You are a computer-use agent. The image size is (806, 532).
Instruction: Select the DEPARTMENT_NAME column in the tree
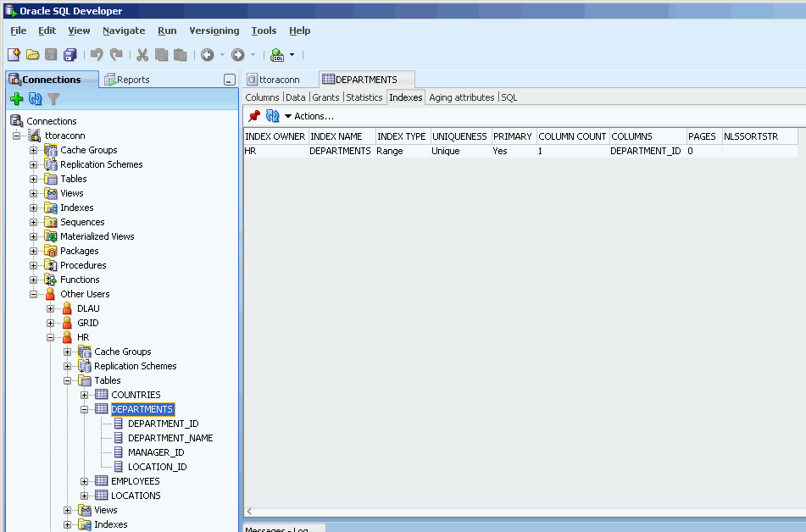pyautogui.click(x=170, y=437)
